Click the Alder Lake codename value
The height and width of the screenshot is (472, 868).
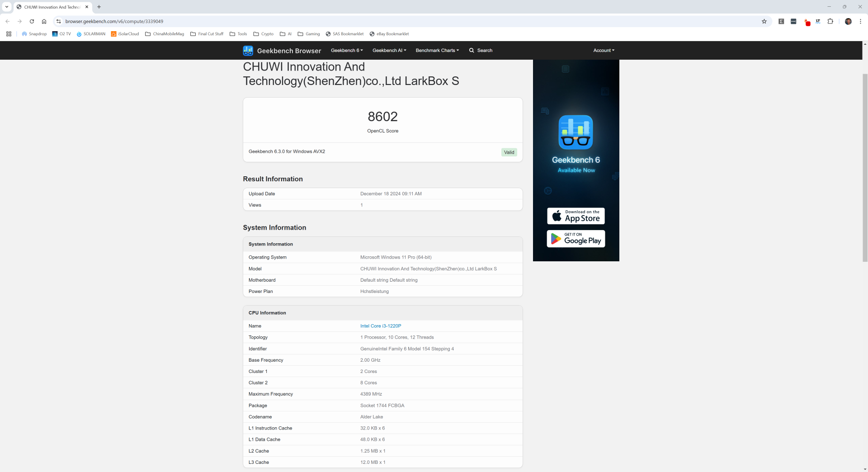coord(372,417)
